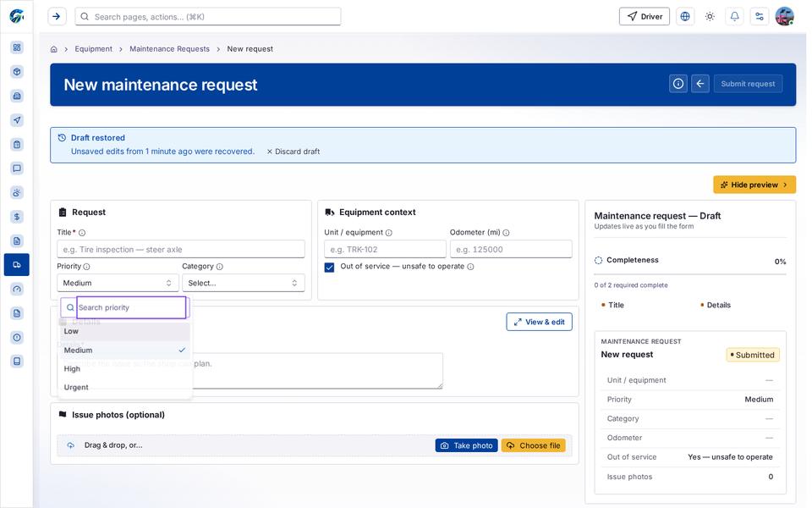This screenshot has width=812, height=508.
Task: Focus the Title input field
Action: (x=181, y=249)
